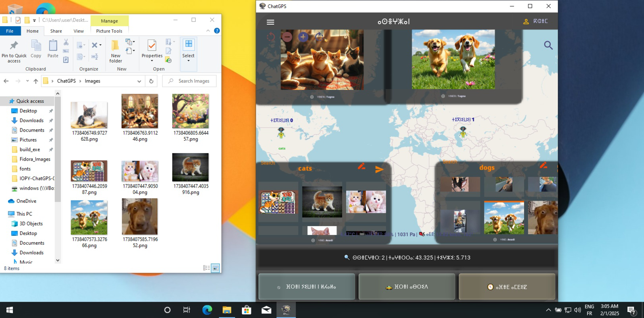The image size is (644, 318).
Task: Click the Explorer Help question mark icon
Action: 217,31
